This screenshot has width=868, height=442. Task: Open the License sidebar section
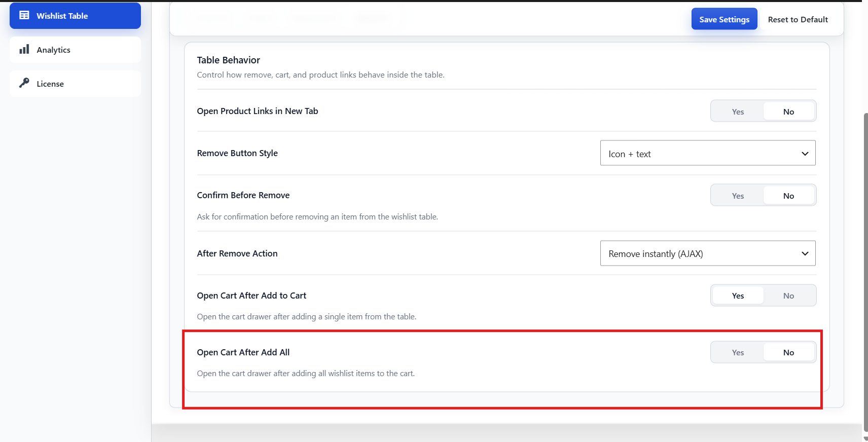tap(75, 84)
